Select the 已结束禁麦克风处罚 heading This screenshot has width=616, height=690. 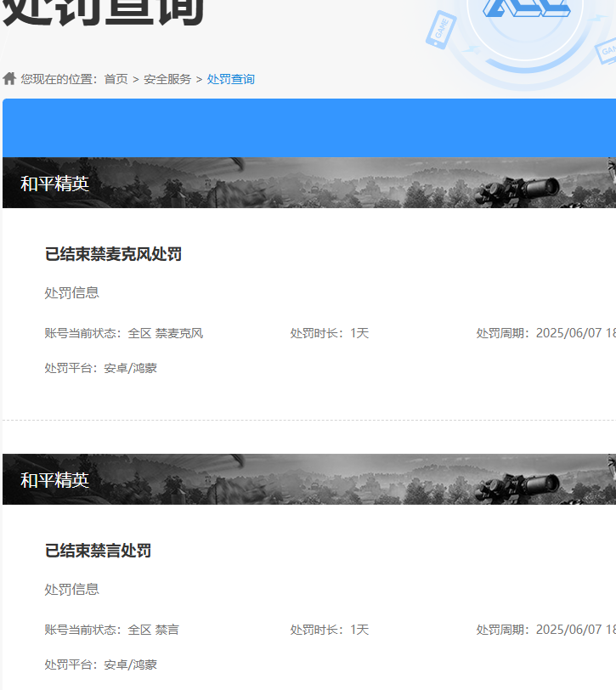113,254
